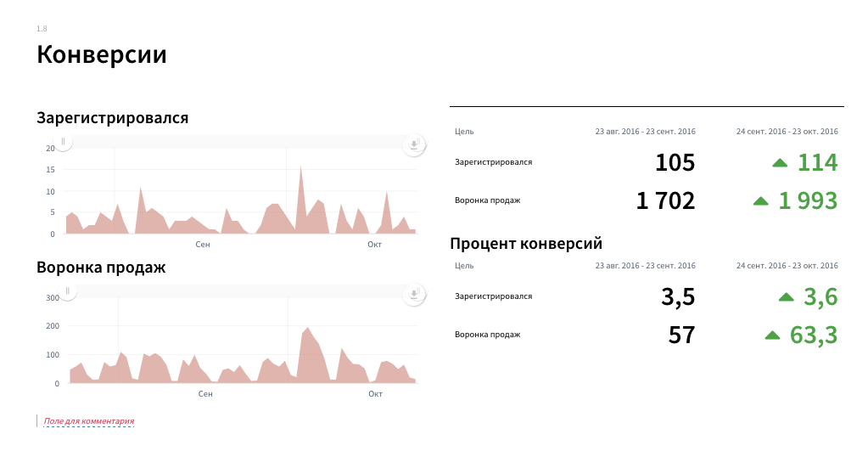The width and height of the screenshot is (868, 468).
Task: Click the Воронка продаж row label in the top table
Action: 487,200
